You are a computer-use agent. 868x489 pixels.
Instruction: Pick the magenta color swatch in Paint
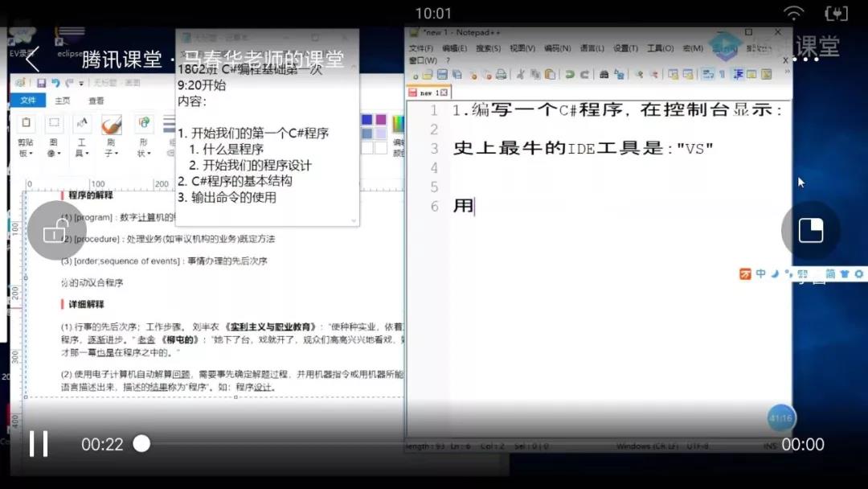pyautogui.click(x=381, y=120)
